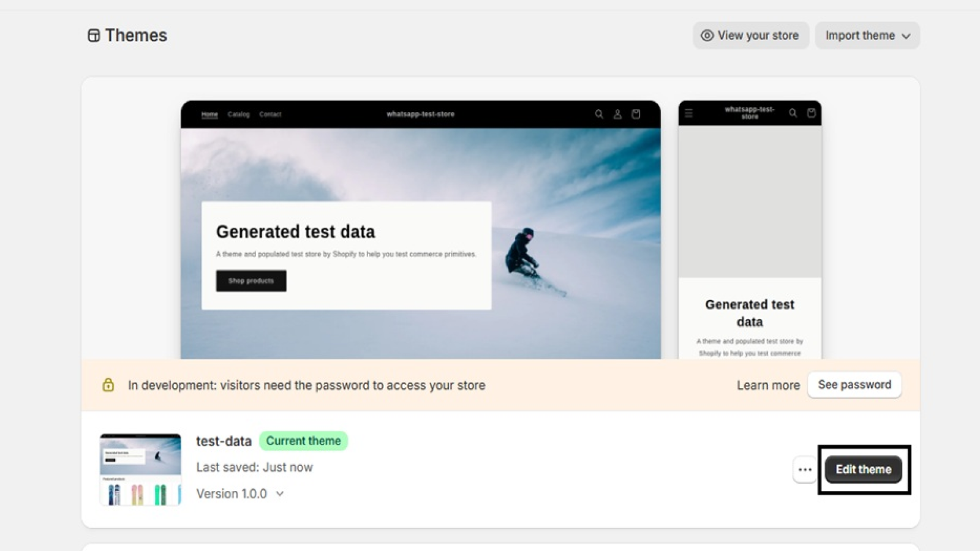
Task: Open the three-dot theme actions menu
Action: click(805, 470)
